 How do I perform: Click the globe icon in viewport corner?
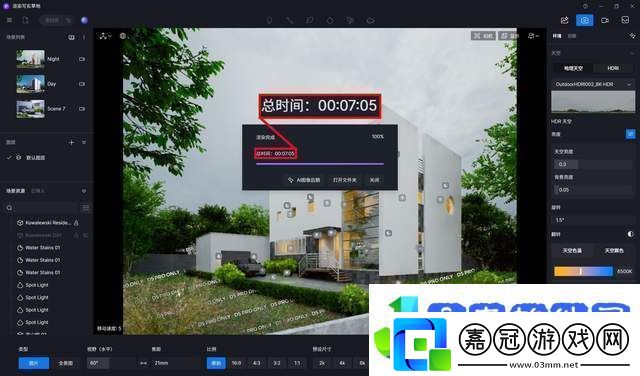(x=123, y=36)
